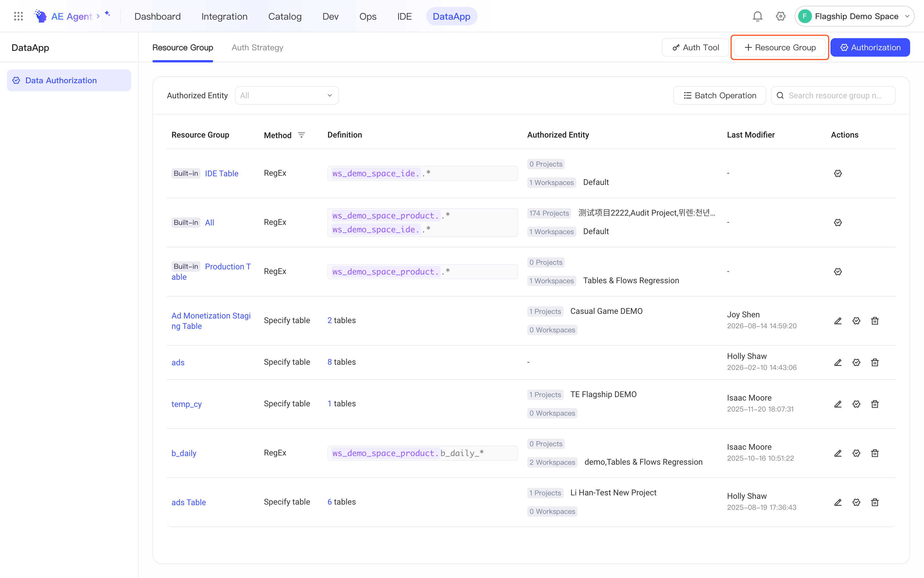Authorize the Built-in All resource group
The image size is (924, 578).
pos(838,223)
